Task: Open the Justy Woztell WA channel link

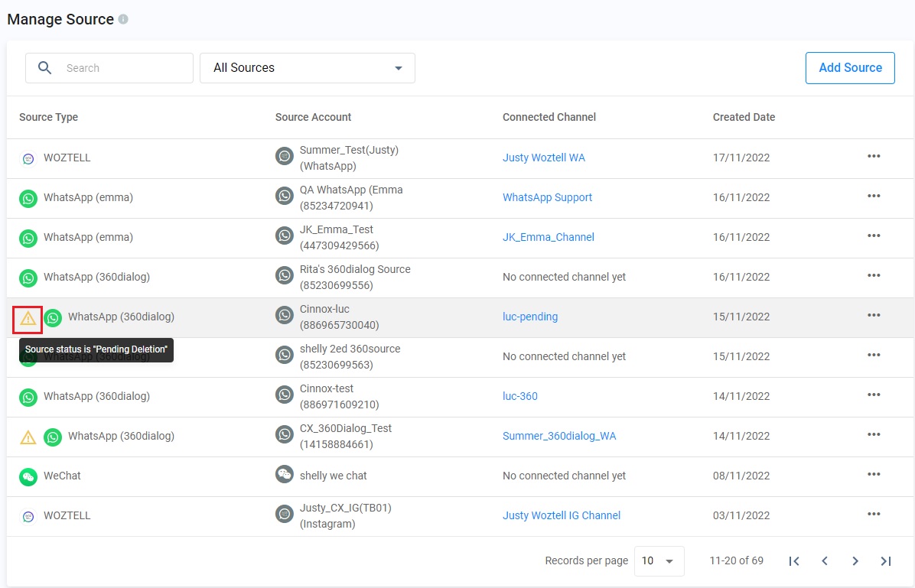Action: (544, 158)
